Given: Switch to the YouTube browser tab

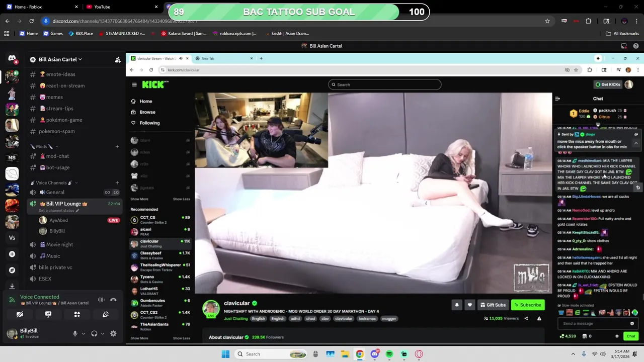Looking at the screenshot, I should (x=121, y=7).
